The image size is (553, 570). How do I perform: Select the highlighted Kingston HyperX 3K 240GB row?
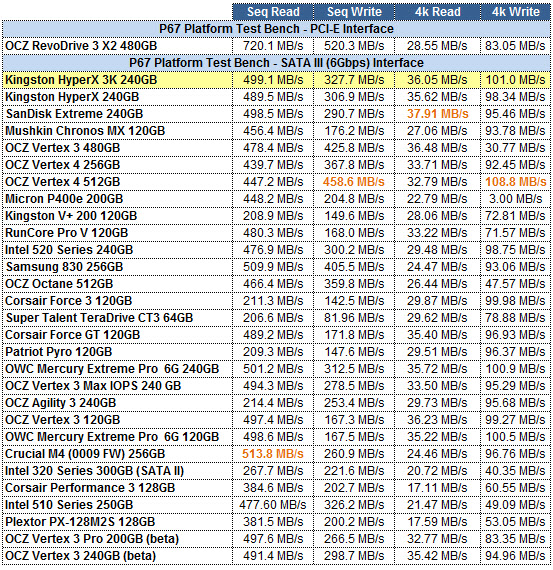[276, 80]
